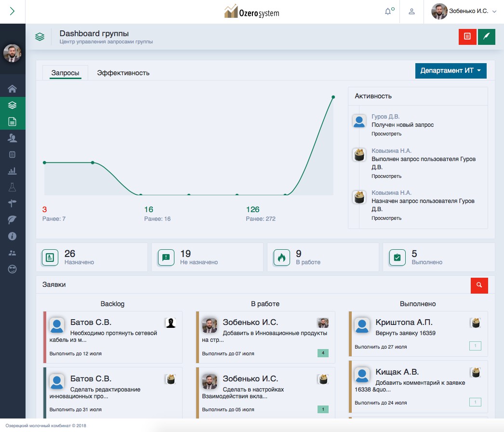Open the info circle icon in sidebar

pyautogui.click(x=12, y=236)
